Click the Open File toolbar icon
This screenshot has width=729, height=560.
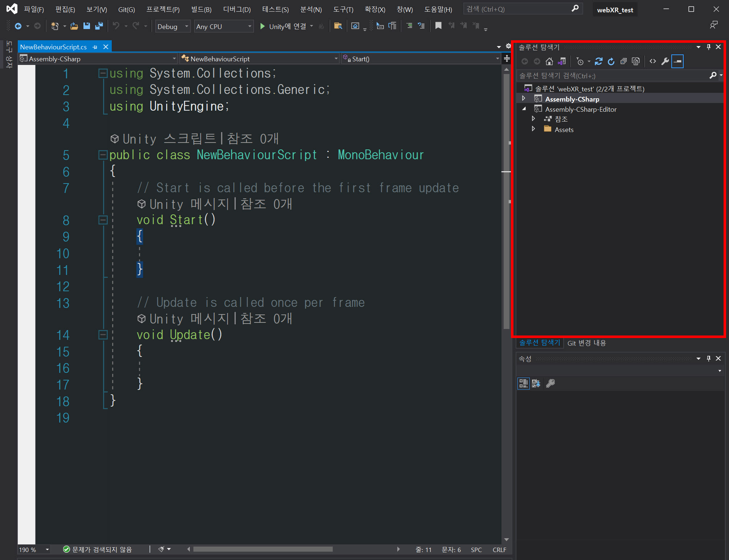point(74,26)
